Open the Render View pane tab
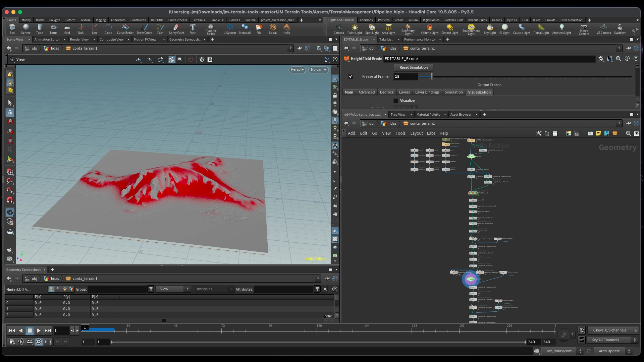 pyautogui.click(x=79, y=40)
